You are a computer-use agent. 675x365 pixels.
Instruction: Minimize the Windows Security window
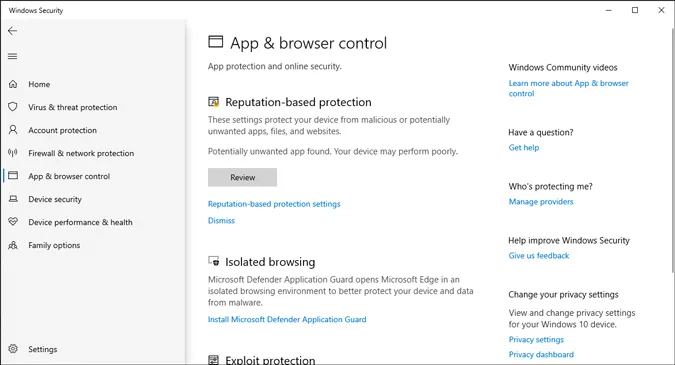(608, 10)
